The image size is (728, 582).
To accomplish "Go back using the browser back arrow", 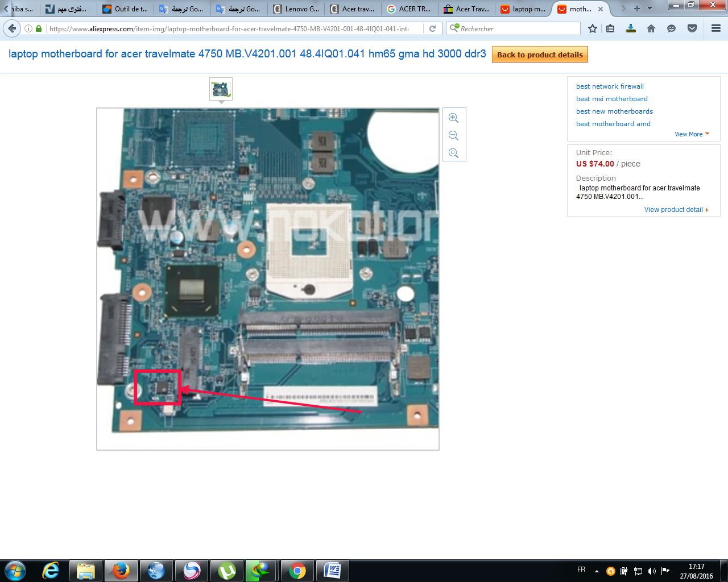I will (x=12, y=28).
